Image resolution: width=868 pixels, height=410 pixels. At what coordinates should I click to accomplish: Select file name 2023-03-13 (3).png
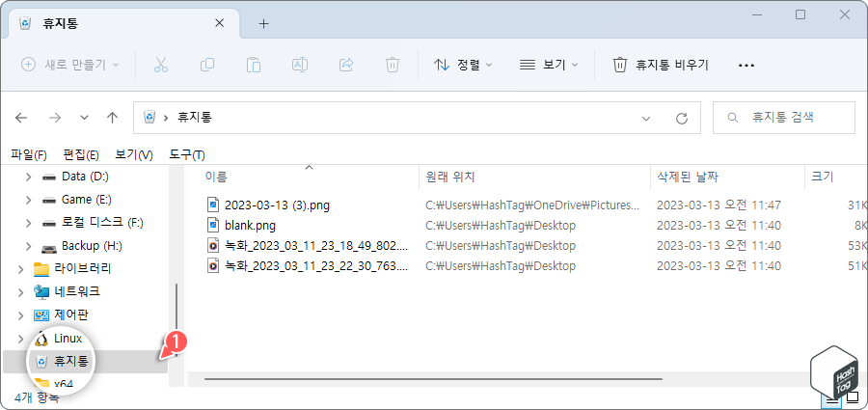(278, 205)
